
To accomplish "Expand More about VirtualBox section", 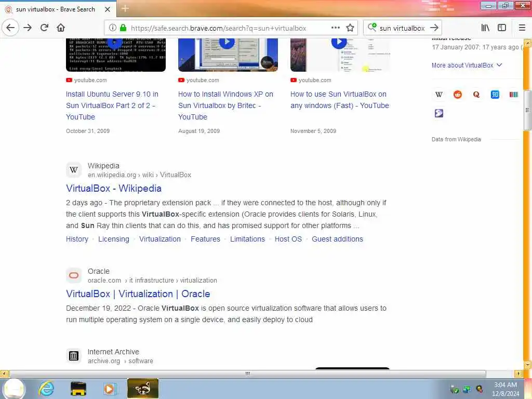I will point(467,65).
